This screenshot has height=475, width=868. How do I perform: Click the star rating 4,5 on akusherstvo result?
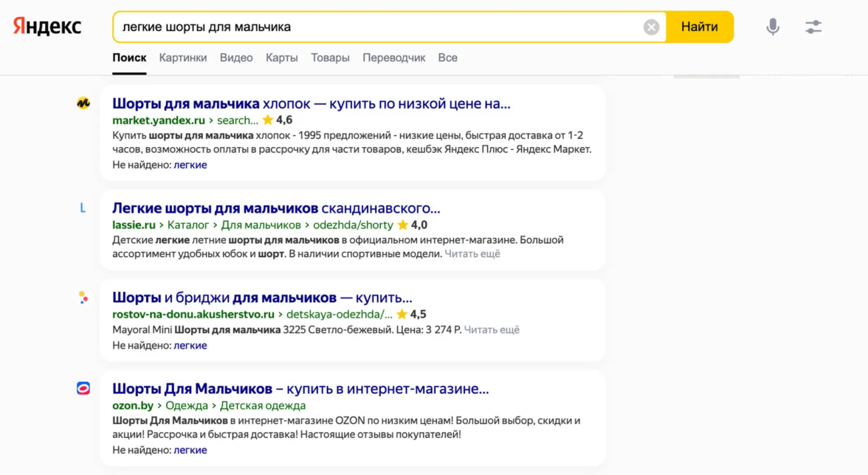pyautogui.click(x=411, y=314)
